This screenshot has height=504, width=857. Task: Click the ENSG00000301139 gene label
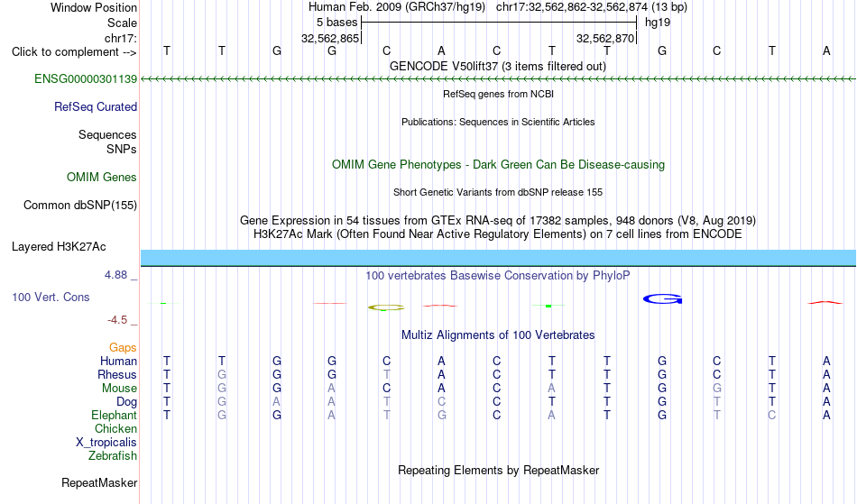pos(86,79)
